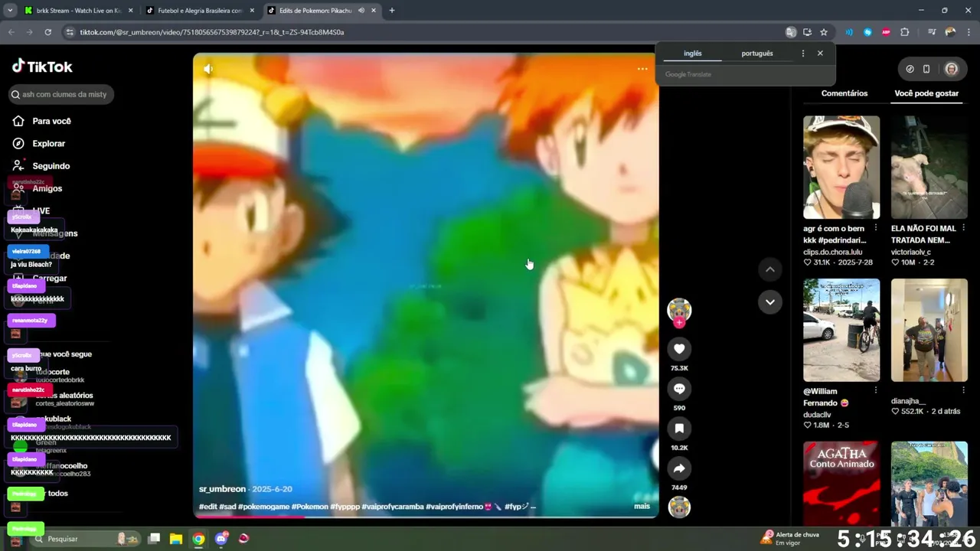Open the video options three-dot menu
Viewport: 980px width, 551px height.
point(642,69)
